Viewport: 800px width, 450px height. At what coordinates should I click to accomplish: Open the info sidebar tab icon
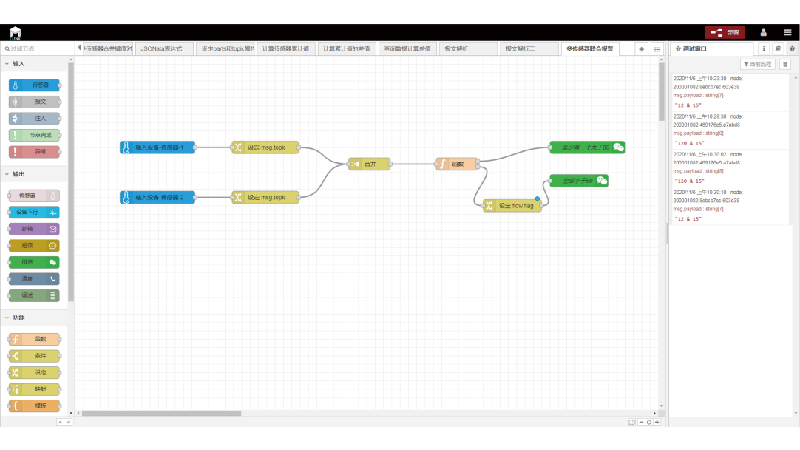pos(764,48)
